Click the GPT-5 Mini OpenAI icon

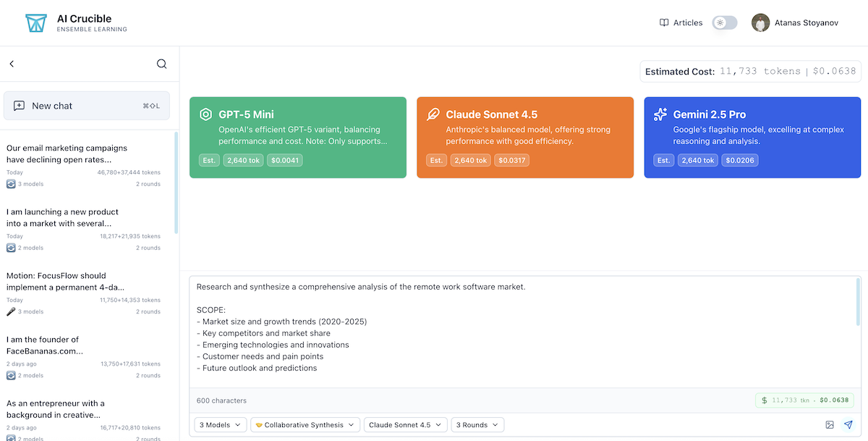click(206, 114)
